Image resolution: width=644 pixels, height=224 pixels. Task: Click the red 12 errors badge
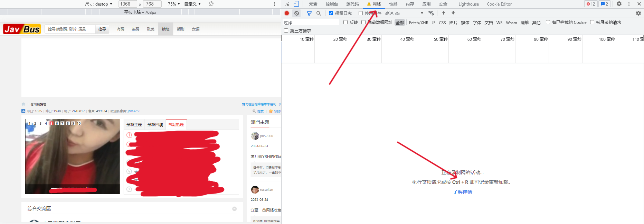(591, 4)
